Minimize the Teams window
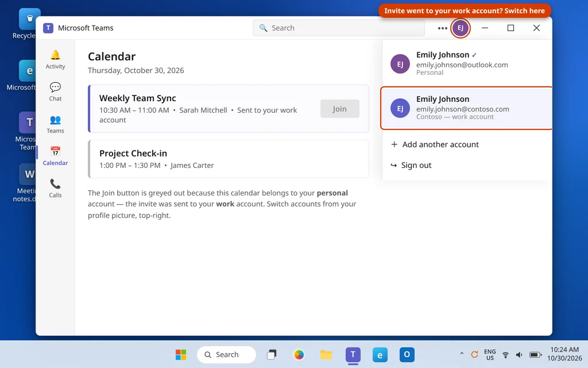The image size is (588, 368). (x=485, y=28)
